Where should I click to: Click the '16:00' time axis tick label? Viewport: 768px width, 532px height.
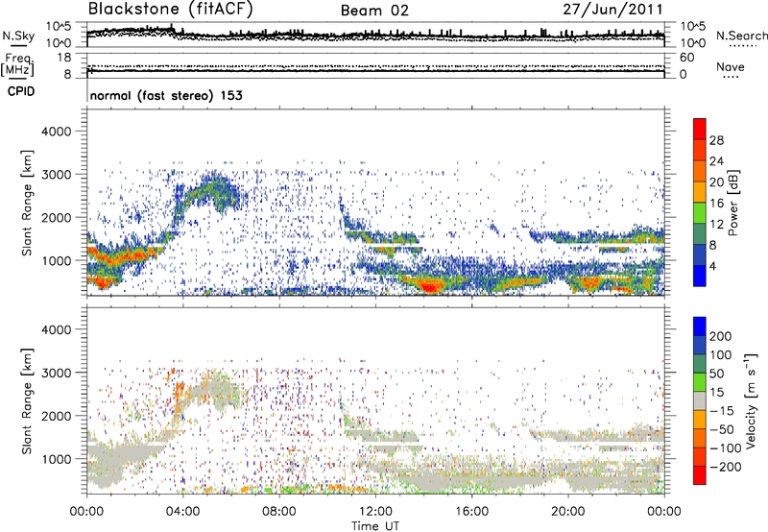(471, 512)
